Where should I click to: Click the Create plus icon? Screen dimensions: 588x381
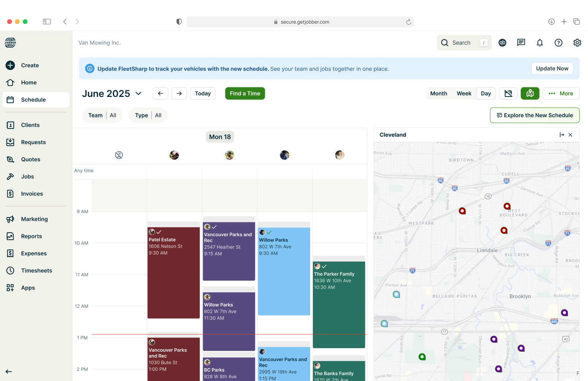pyautogui.click(x=10, y=65)
